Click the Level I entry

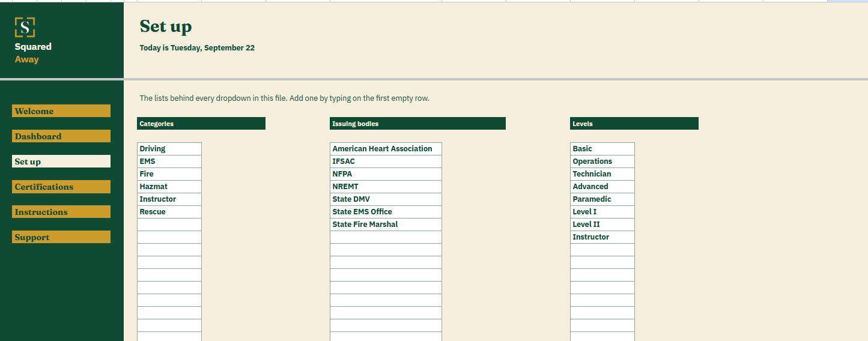602,212
